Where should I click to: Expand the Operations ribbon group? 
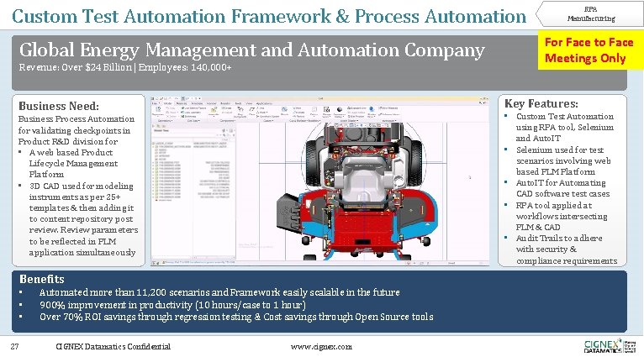click(x=165, y=121)
